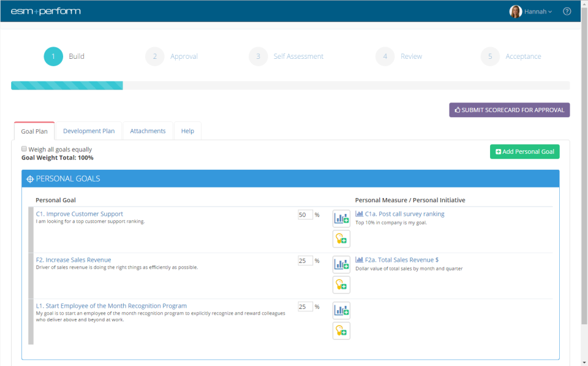Enable the Weigh all goals equally checkbox

tap(24, 148)
